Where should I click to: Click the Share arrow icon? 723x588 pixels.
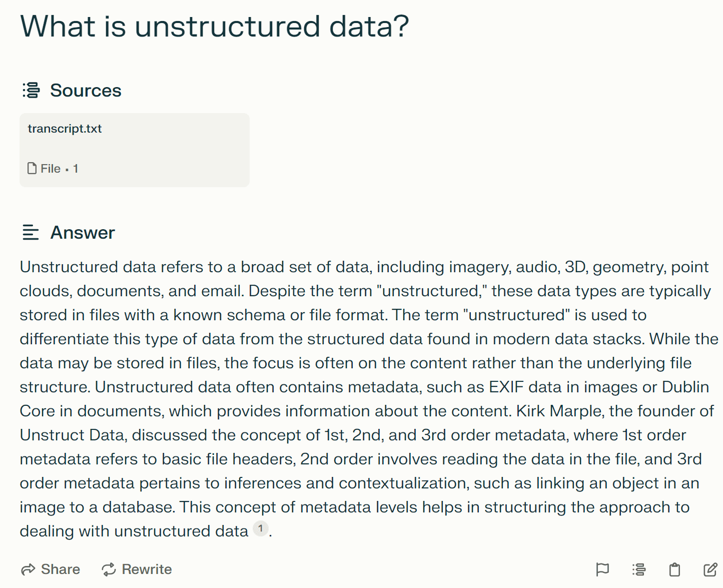[x=28, y=569]
